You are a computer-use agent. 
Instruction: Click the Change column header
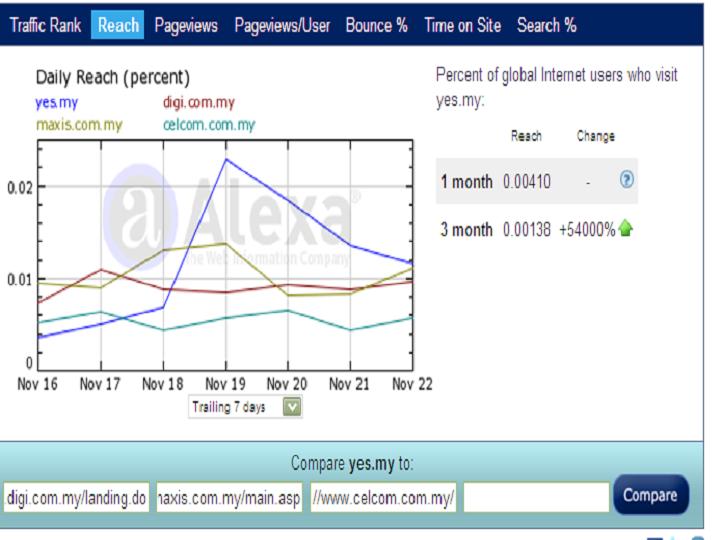[x=596, y=136]
